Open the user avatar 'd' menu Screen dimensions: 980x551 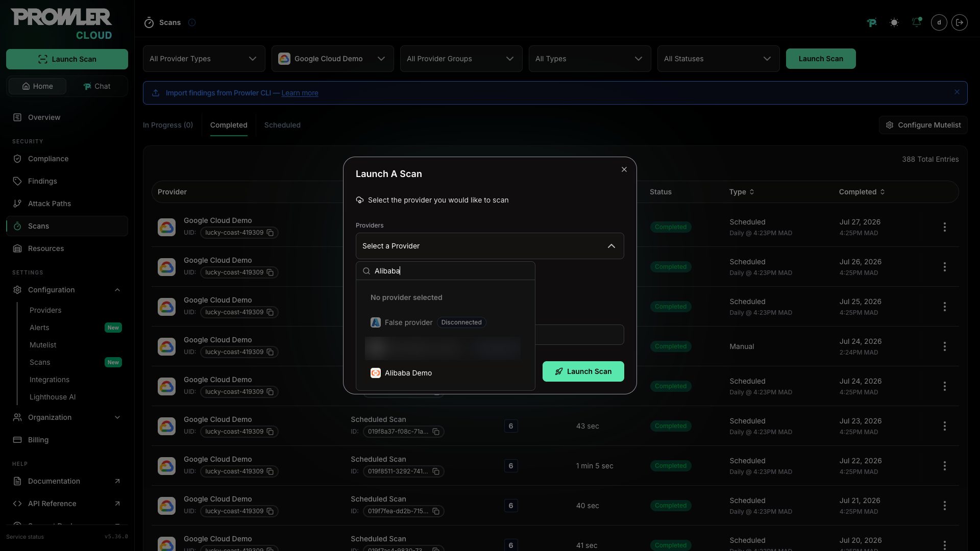click(x=939, y=22)
